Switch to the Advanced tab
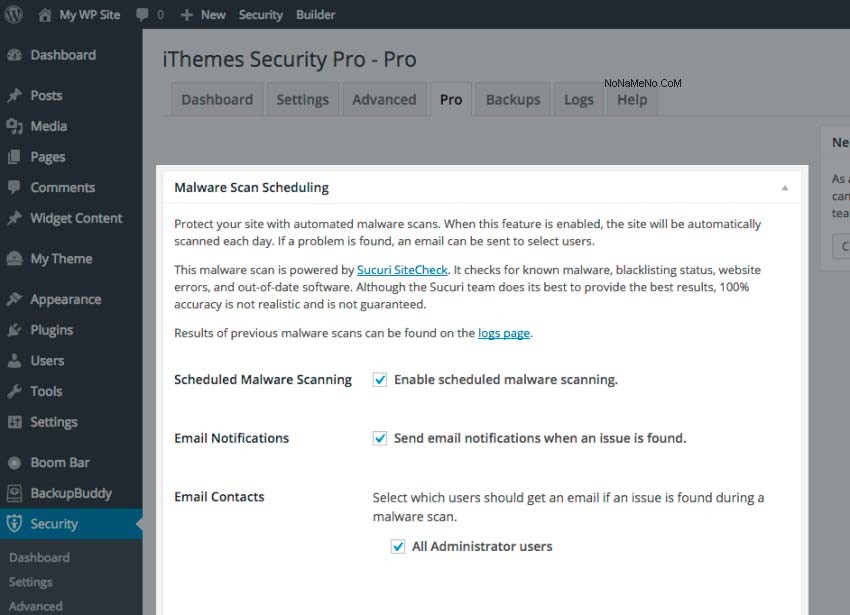 (x=384, y=100)
